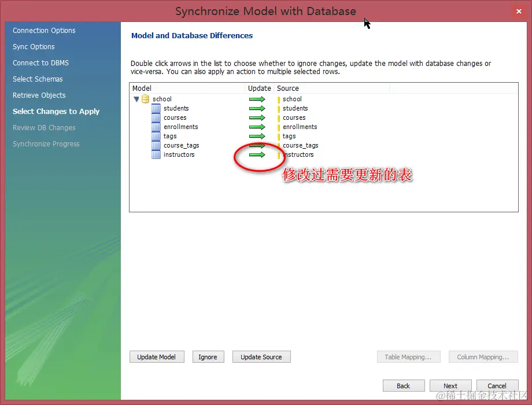The width and height of the screenshot is (532, 405).
Task: Proceed with the Next button
Action: [450, 386]
